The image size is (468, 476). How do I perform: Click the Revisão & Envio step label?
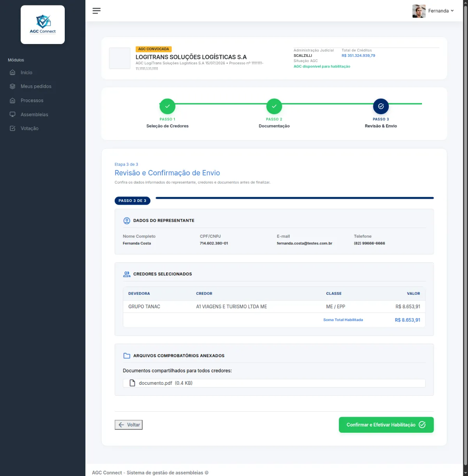point(381,126)
